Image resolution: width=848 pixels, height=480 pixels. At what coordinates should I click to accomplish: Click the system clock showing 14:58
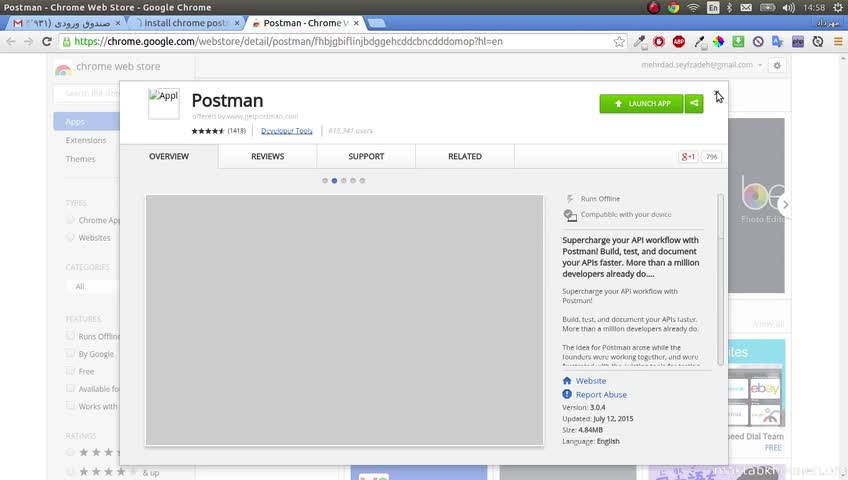click(x=814, y=8)
